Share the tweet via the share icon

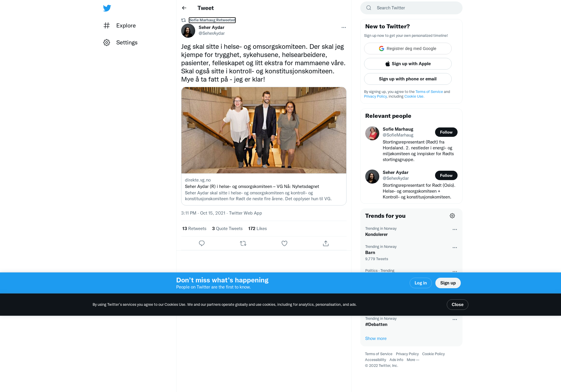[x=326, y=243]
